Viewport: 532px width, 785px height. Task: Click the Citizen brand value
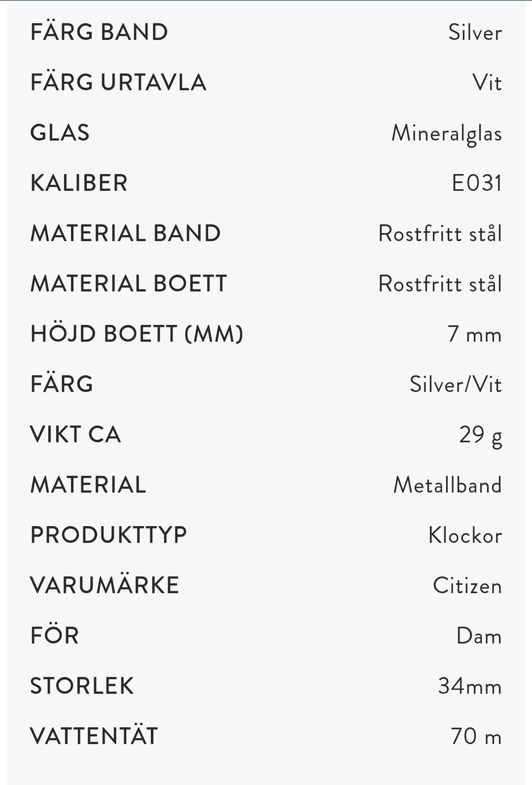(x=467, y=585)
